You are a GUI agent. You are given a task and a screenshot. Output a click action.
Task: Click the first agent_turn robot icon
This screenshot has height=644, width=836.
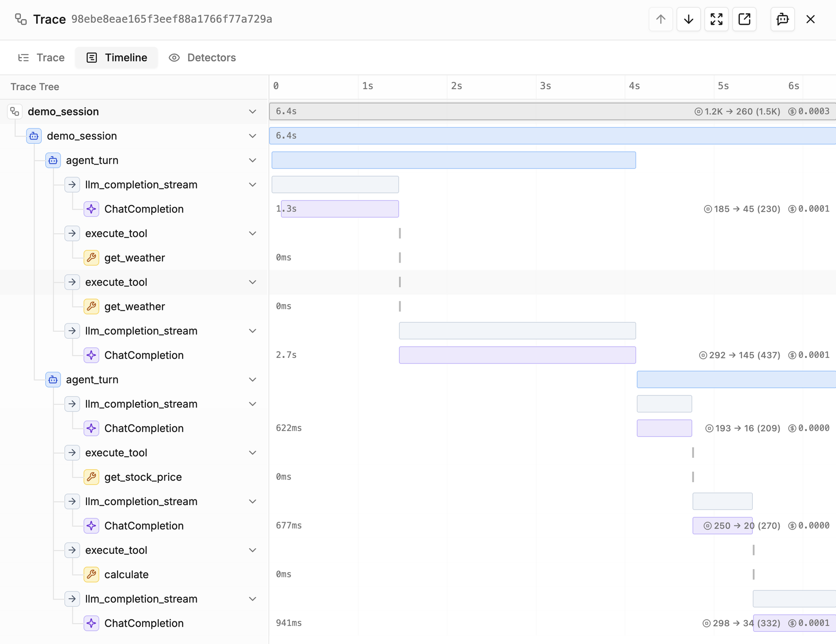coord(53,160)
